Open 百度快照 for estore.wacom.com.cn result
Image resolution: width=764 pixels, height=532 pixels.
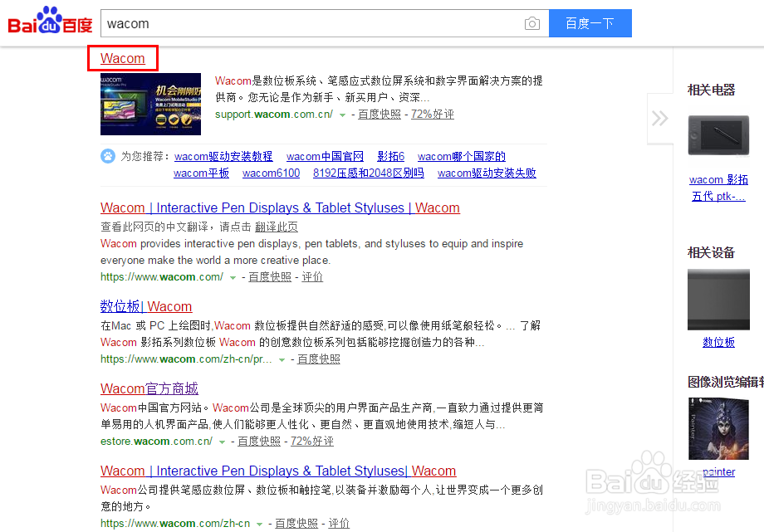pos(259,442)
